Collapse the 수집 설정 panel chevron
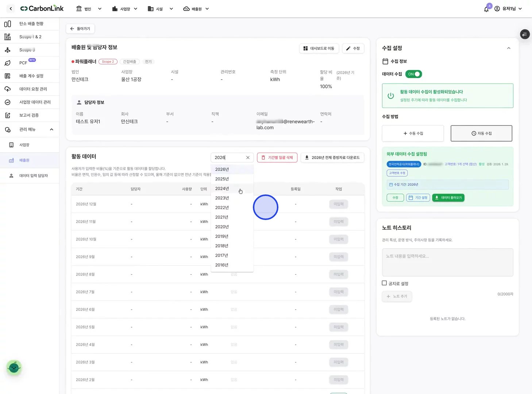The height and width of the screenshot is (394, 532). (x=509, y=48)
